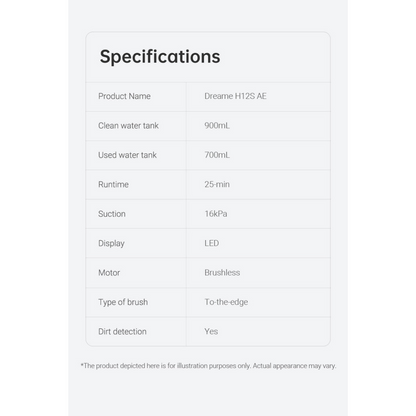Select the Suction row label

point(112,214)
